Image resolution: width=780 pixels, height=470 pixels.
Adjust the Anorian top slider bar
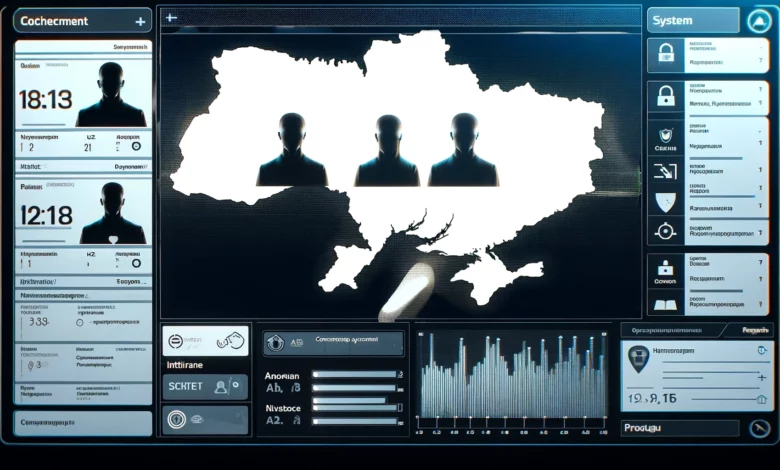[x=355, y=375]
